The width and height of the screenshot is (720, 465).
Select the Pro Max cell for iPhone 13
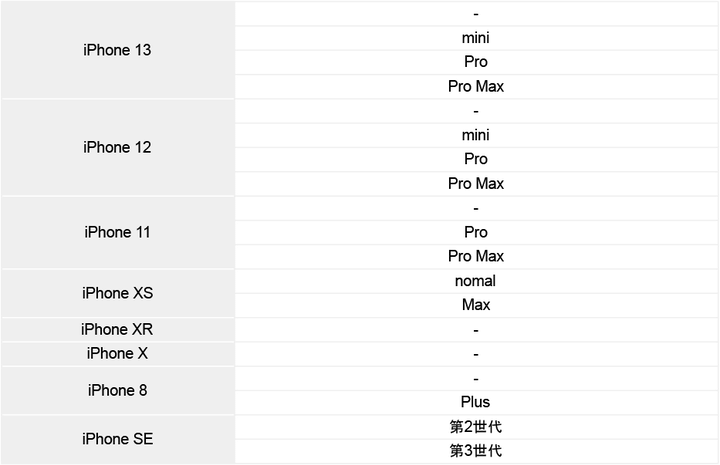click(x=476, y=87)
